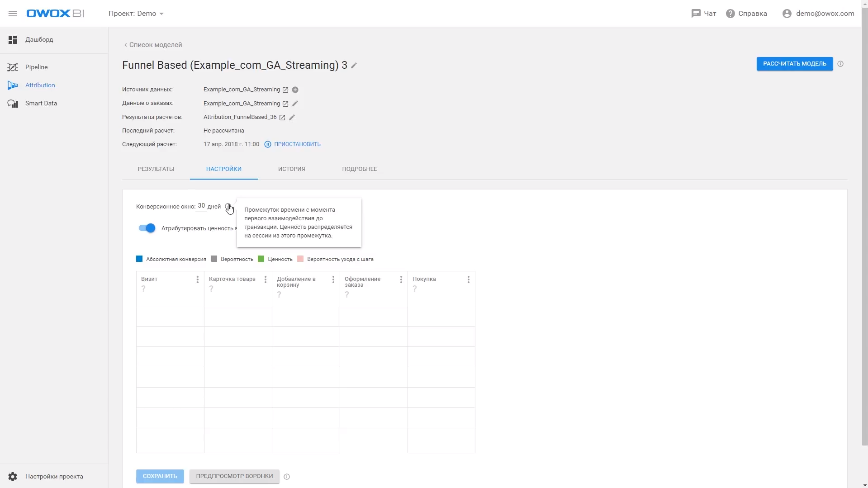
Task: Open the Чат support chat
Action: click(704, 14)
